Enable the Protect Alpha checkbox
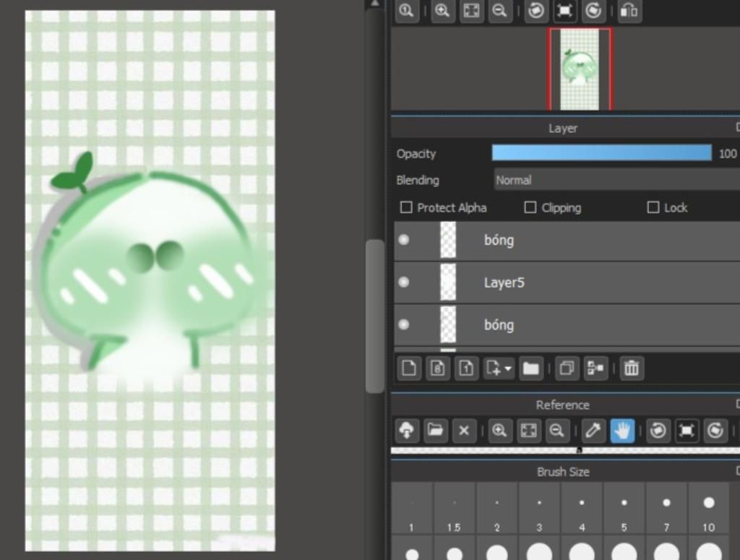 [406, 207]
